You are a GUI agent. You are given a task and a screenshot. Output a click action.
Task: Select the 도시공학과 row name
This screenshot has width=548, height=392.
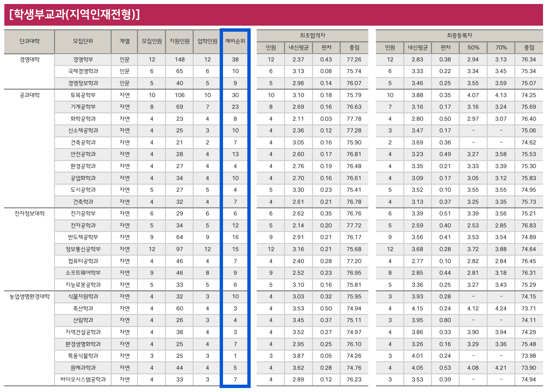pos(83,190)
